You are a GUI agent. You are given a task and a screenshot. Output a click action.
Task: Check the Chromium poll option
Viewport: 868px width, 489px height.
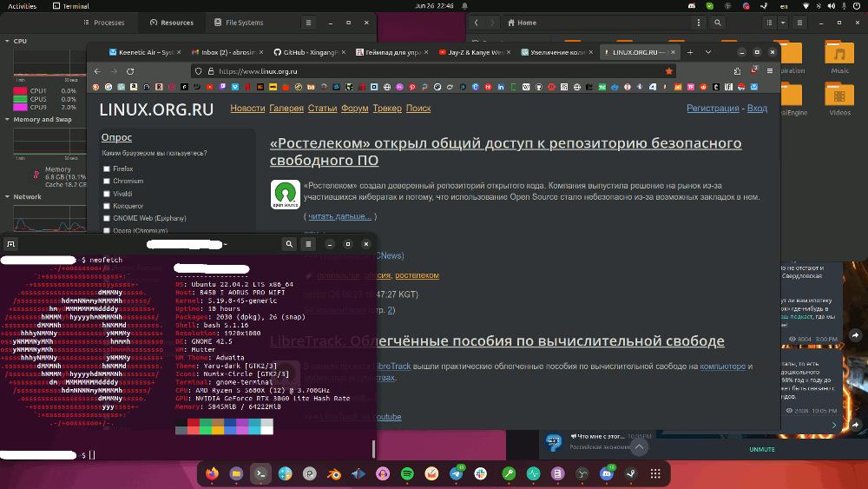coord(106,181)
